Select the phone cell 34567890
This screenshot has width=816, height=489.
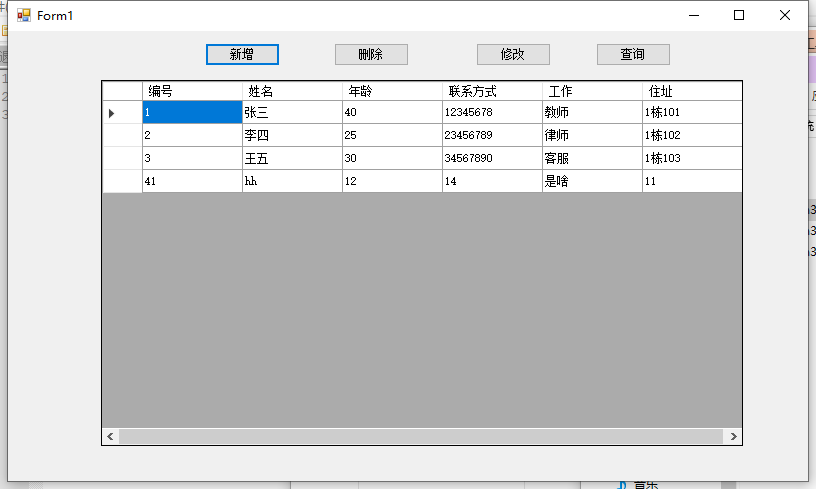tap(492, 158)
